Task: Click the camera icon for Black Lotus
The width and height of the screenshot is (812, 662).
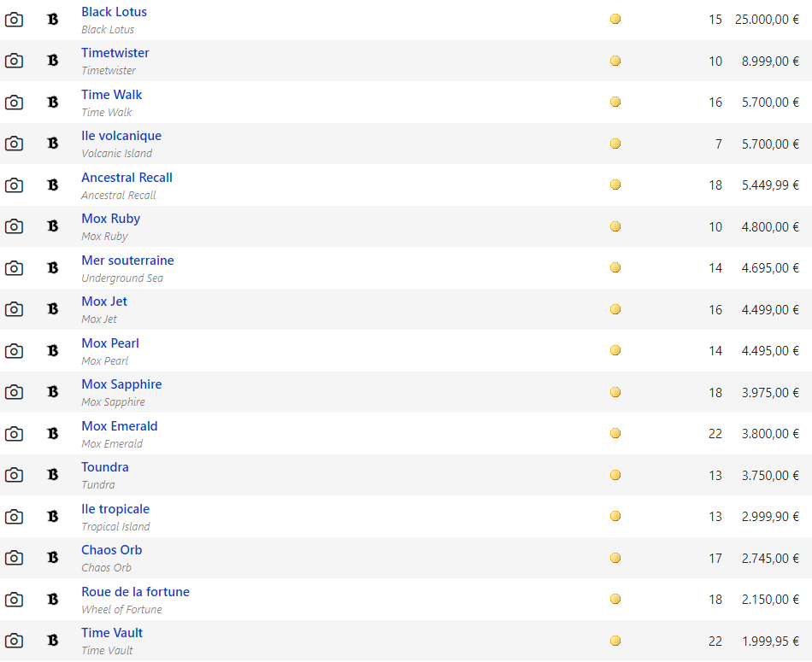Action: [14, 20]
